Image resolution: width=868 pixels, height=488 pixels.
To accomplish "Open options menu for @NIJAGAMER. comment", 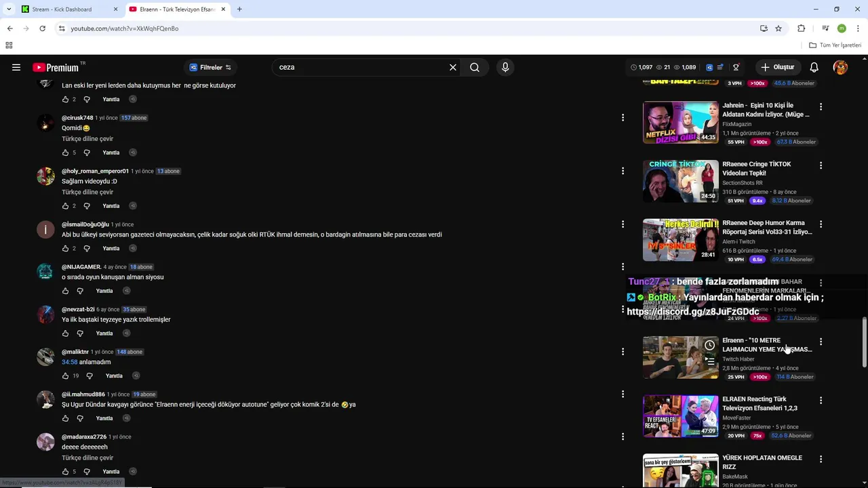I will [623, 267].
